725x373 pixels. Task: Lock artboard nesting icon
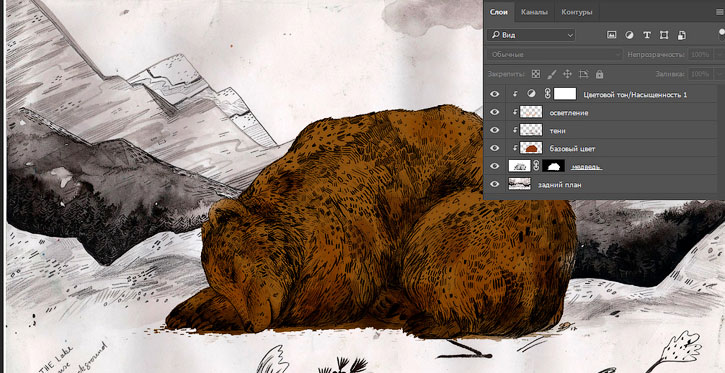[584, 74]
